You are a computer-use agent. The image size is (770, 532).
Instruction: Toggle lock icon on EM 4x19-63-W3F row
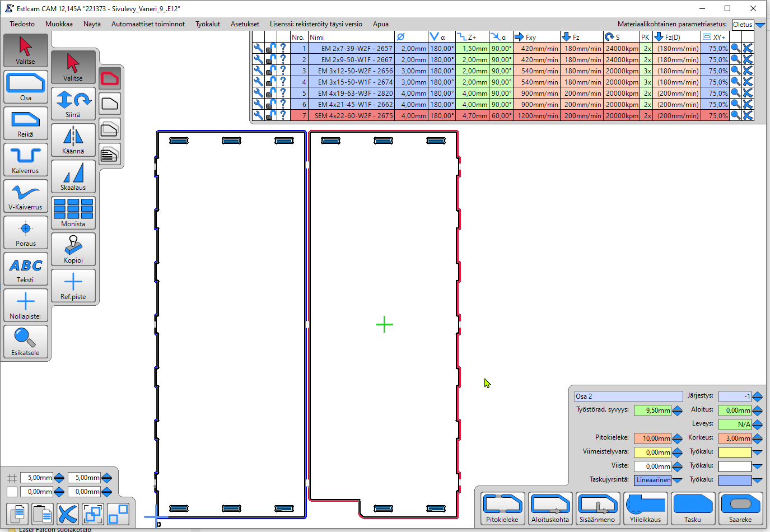pyautogui.click(x=270, y=93)
